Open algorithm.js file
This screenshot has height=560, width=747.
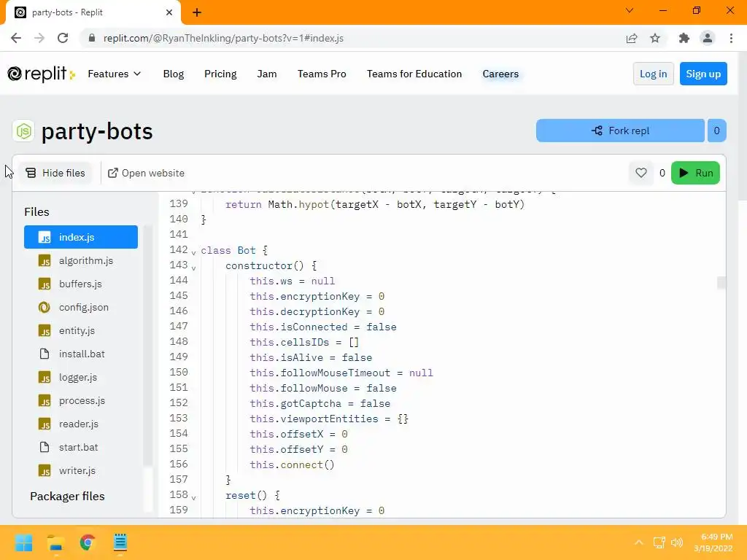click(x=80, y=260)
